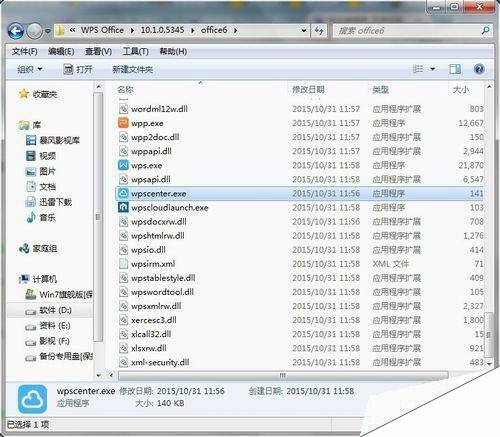Select the file named wpsdocxrw.dll
Viewport: 500px width, 437px height.
coord(159,221)
